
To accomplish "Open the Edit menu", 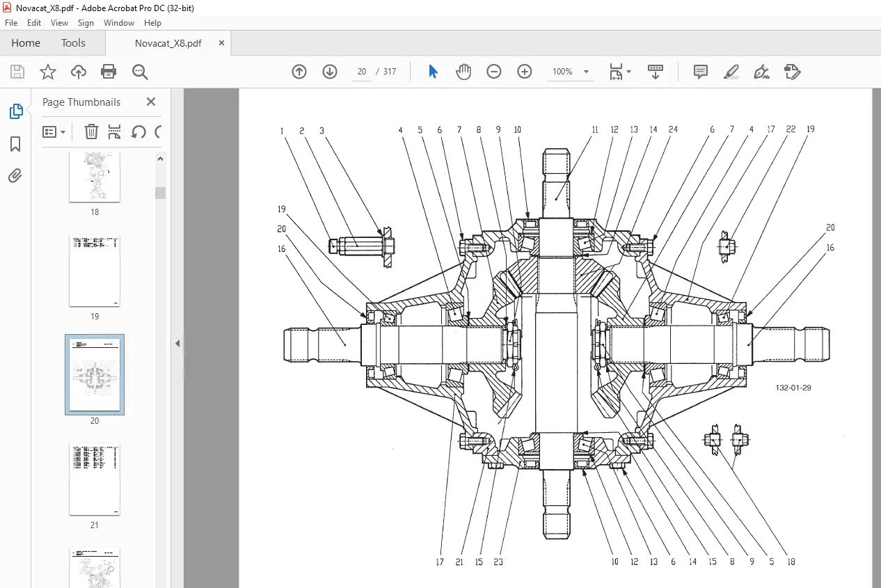I will click(x=34, y=23).
